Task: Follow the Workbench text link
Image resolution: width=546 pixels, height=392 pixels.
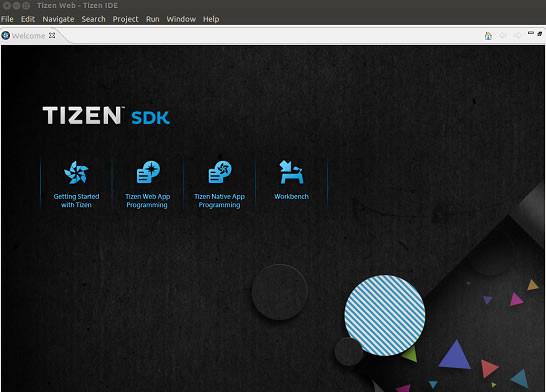Action: point(291,196)
